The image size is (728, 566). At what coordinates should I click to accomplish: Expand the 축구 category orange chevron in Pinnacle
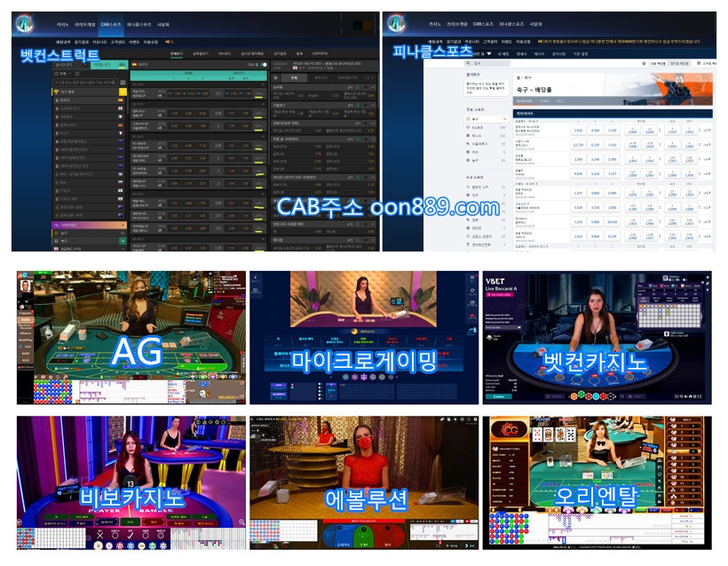[x=504, y=119]
